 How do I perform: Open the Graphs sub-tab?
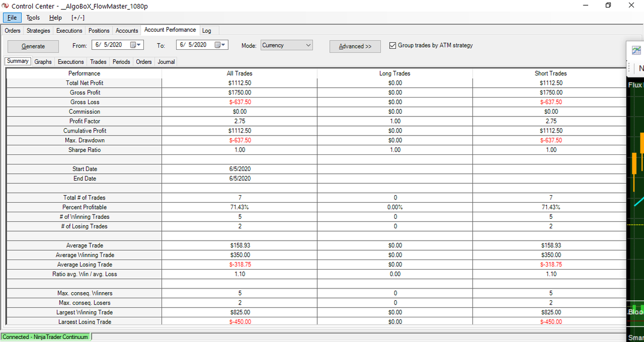pyautogui.click(x=43, y=62)
